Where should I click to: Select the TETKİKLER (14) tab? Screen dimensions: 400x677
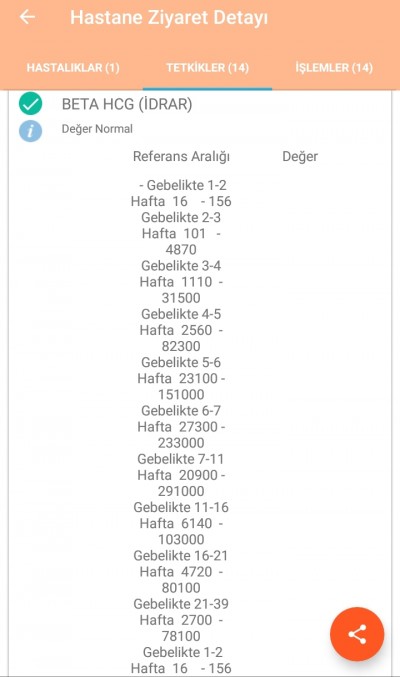pos(207,68)
